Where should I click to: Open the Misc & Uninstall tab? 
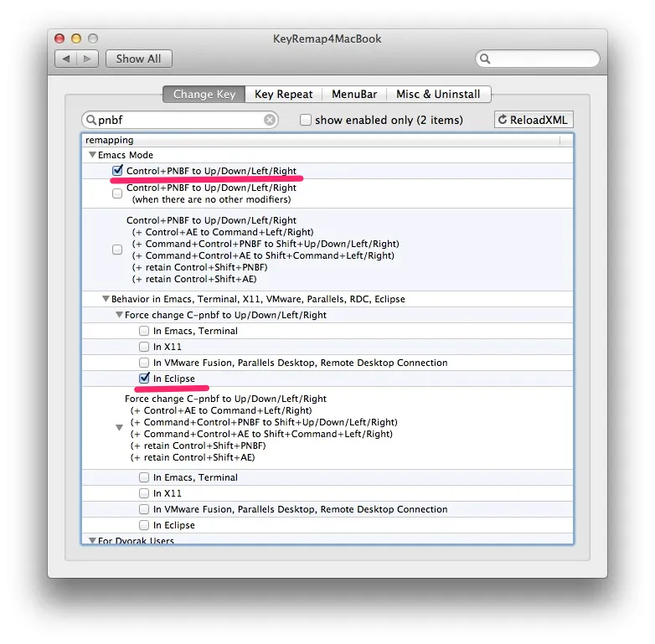(438, 95)
